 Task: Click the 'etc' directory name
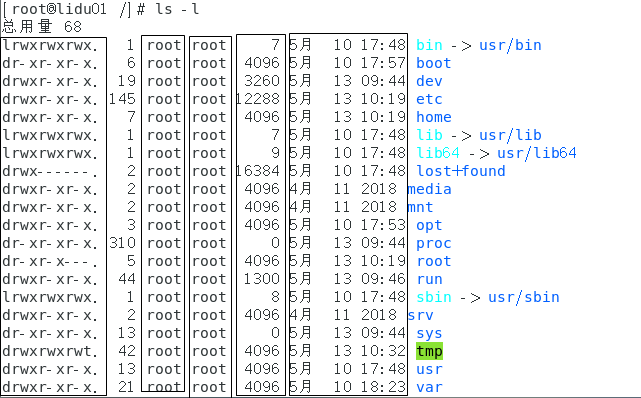[x=429, y=99]
